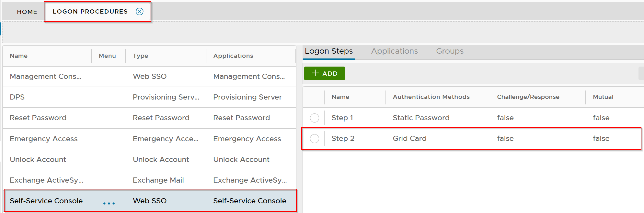Select the DPS logon procedure row
The image size is (644, 213).
17,97
